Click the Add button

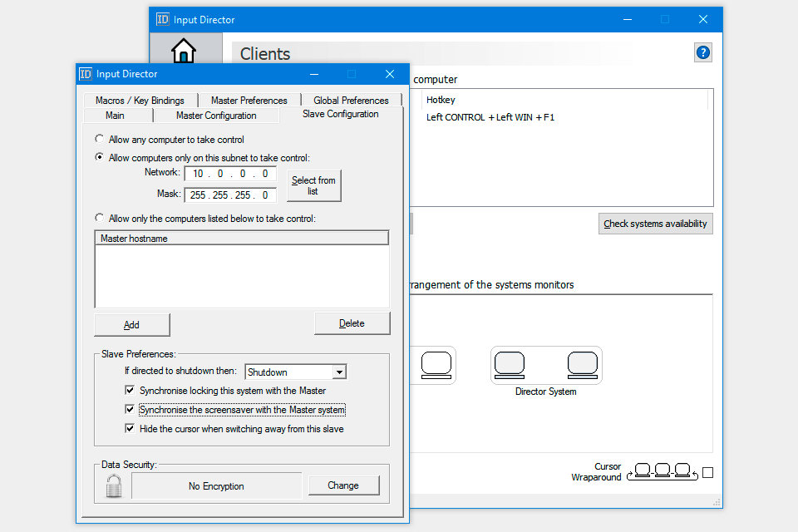pyautogui.click(x=132, y=325)
